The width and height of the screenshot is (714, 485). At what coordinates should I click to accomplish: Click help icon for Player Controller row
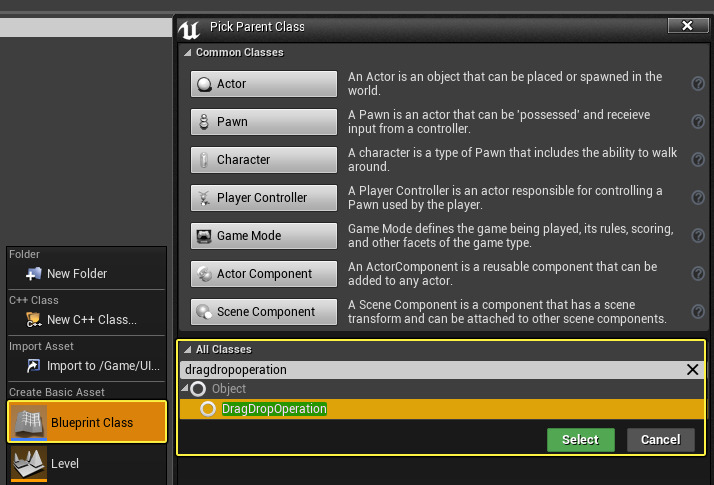point(698,198)
